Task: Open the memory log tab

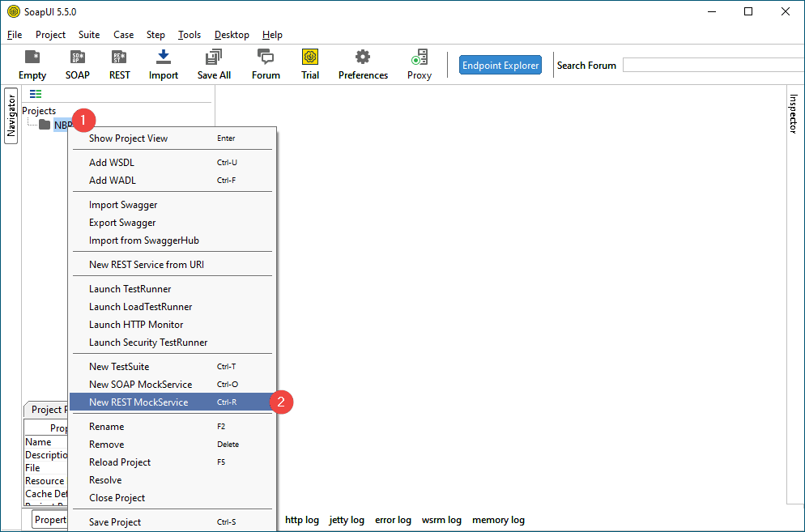Action: [498, 520]
